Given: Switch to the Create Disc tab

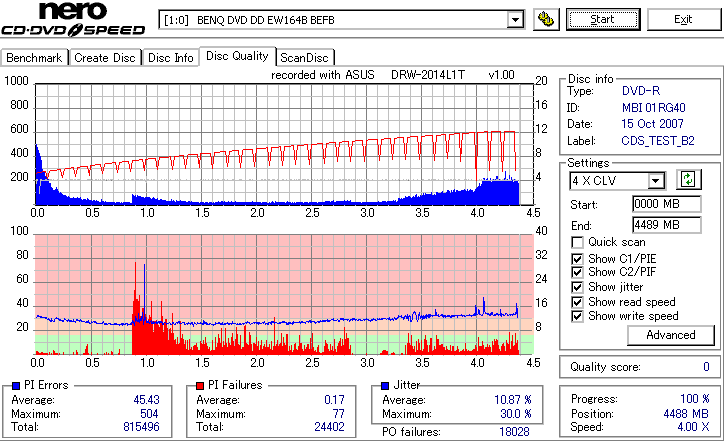Looking at the screenshot, I should pos(105,58).
